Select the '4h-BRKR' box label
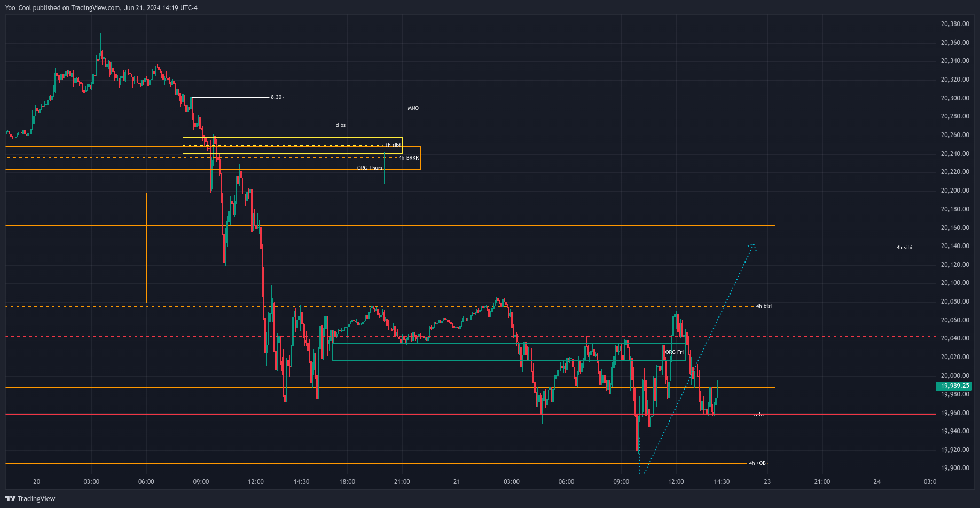Viewport: 980px width, 508px height. tap(409, 158)
